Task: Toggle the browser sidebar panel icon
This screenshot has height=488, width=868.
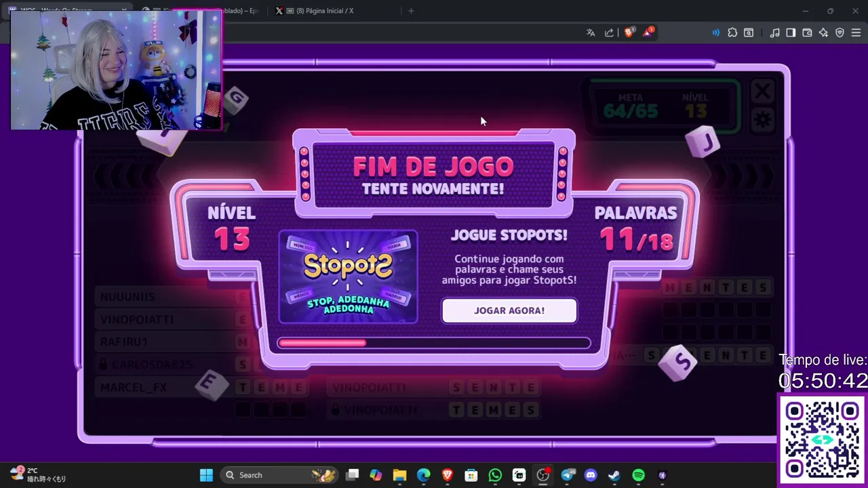Action: (791, 33)
